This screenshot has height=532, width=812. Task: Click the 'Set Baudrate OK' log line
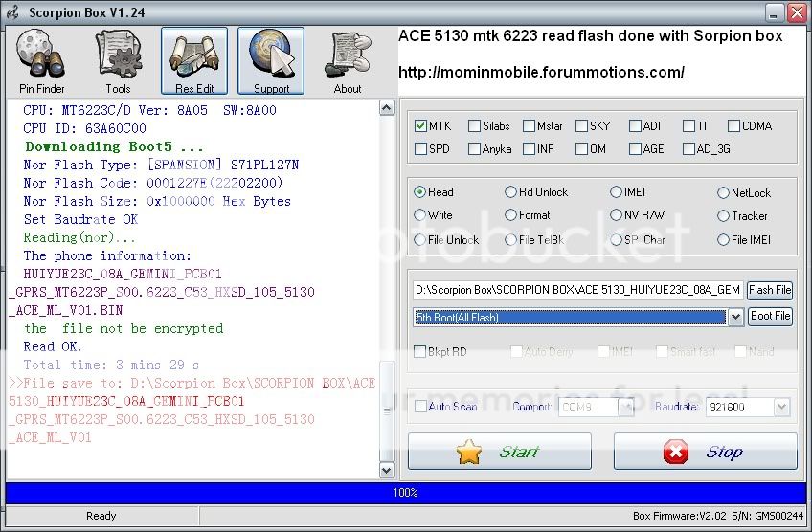(80, 219)
